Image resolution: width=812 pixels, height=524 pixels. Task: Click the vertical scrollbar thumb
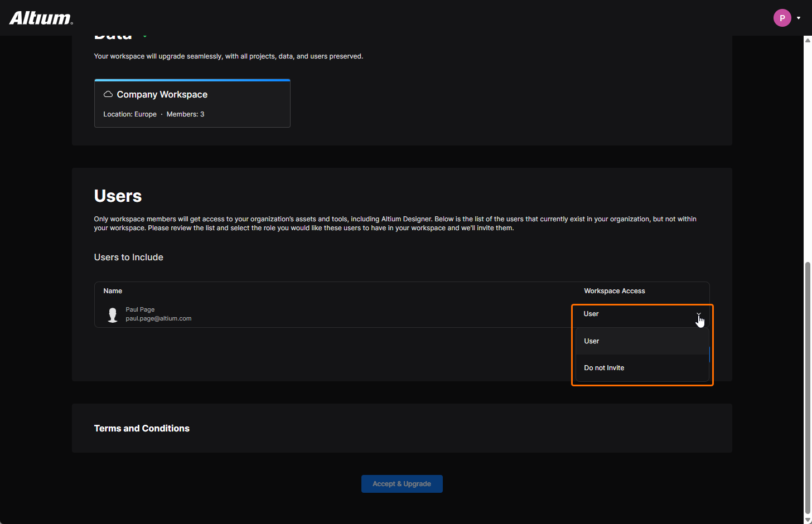808,387
